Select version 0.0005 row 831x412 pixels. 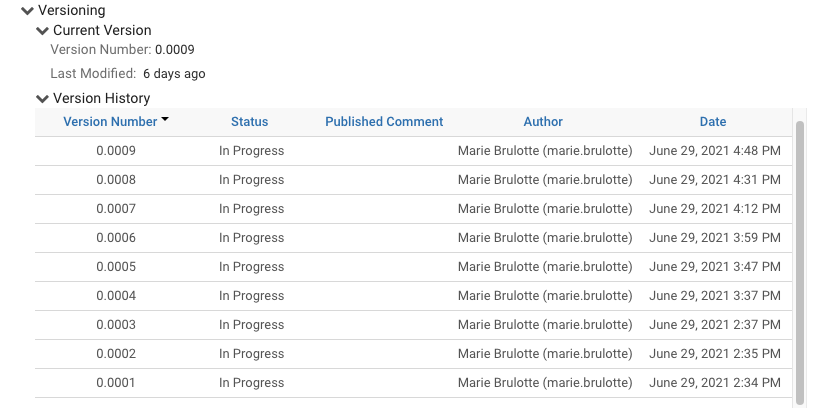(116, 267)
